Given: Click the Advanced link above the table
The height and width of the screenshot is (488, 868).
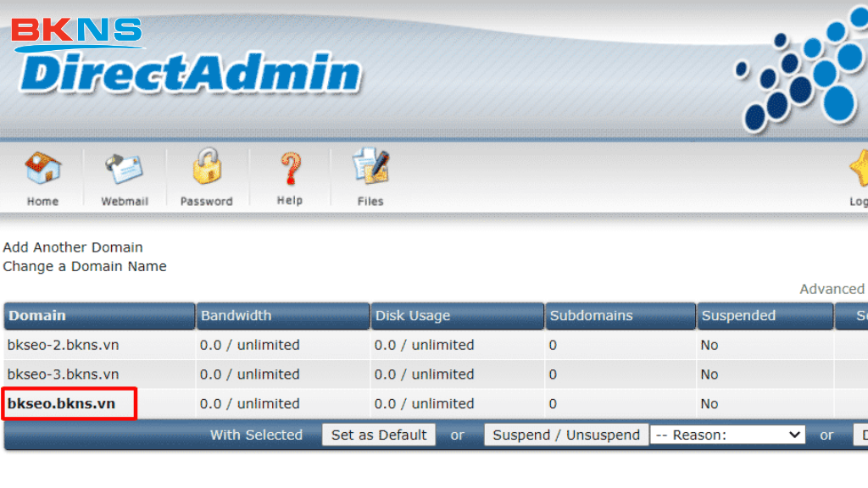Looking at the screenshot, I should click(832, 289).
